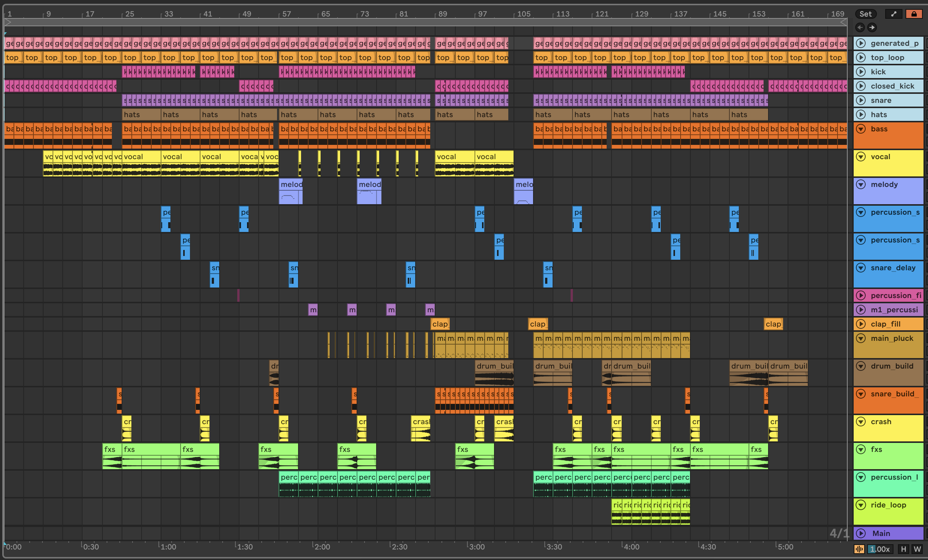
Task: Click the 1.00x zoom level control
Action: (x=880, y=549)
